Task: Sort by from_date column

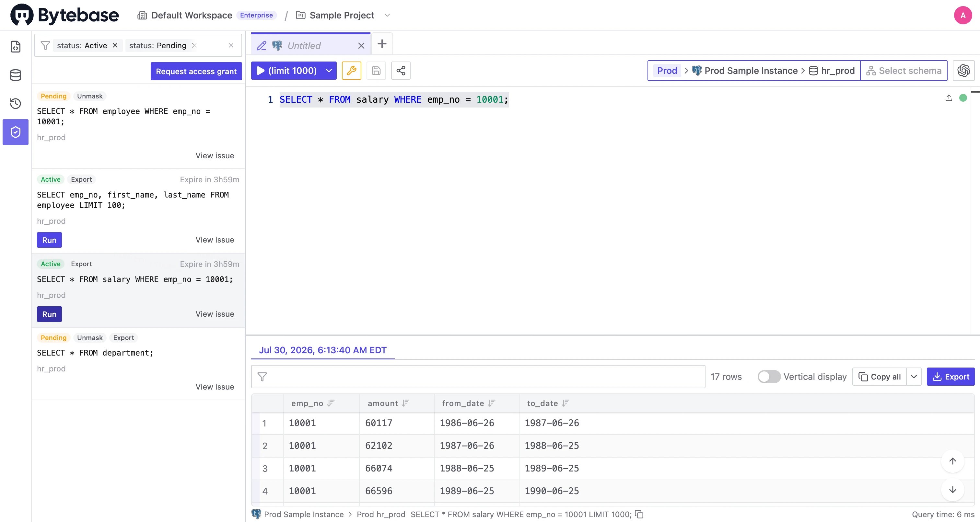Action: click(492, 403)
